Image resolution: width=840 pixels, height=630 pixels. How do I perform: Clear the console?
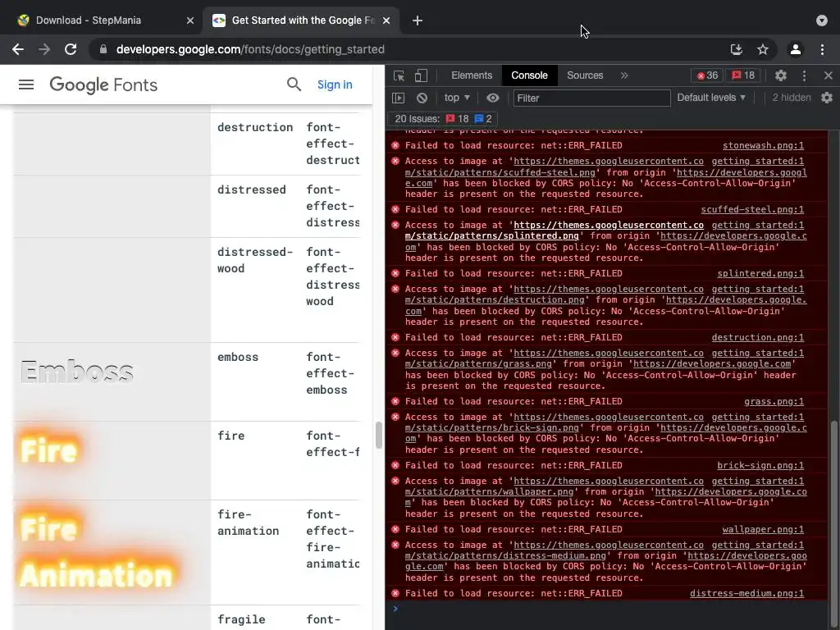click(422, 98)
